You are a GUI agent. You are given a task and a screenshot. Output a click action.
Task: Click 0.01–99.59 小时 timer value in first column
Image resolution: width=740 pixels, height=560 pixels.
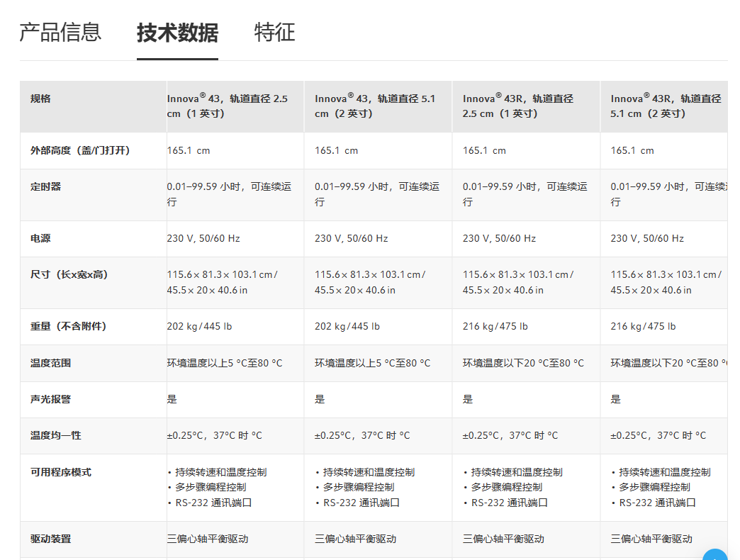click(229, 194)
